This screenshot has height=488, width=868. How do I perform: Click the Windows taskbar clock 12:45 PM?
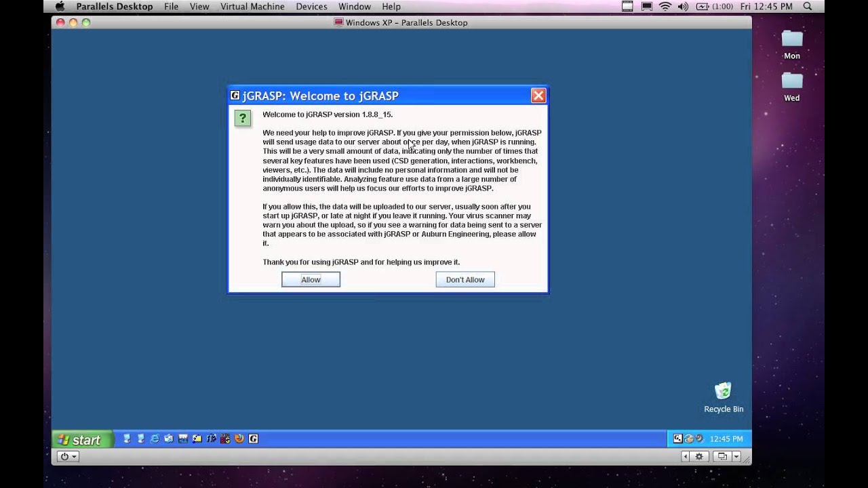(x=726, y=439)
